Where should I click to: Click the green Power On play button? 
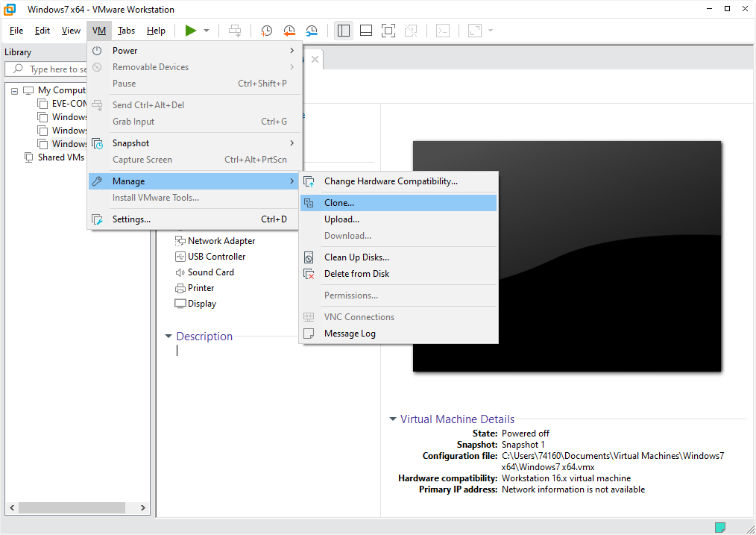(x=191, y=31)
